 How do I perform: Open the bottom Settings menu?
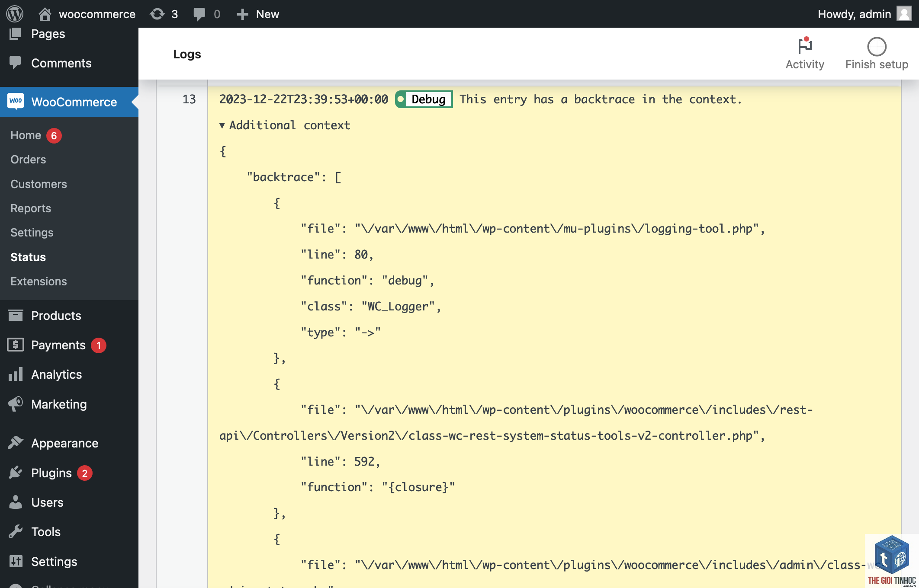pos(54,562)
